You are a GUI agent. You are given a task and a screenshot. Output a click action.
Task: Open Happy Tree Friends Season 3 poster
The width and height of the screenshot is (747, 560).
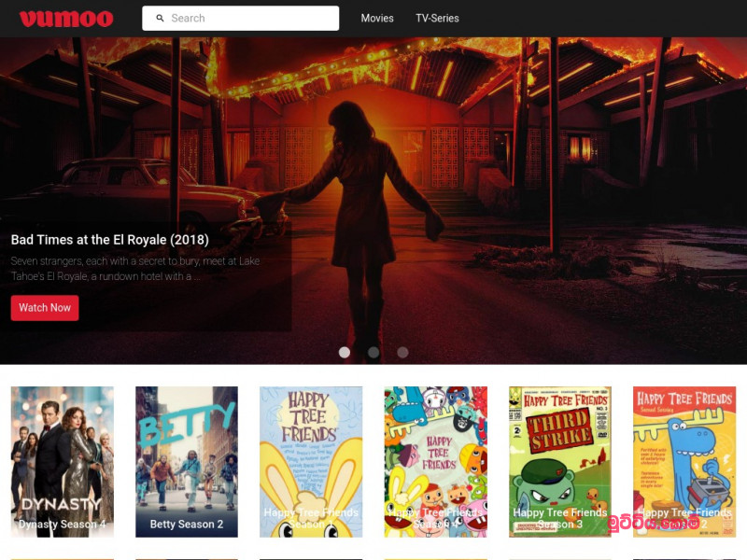pos(560,462)
